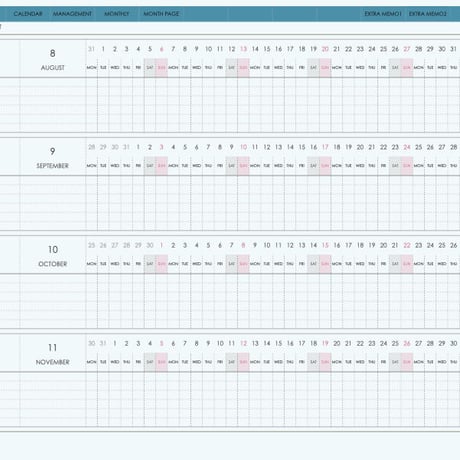
Task: Select greyed 31 before August 1
Action: (91, 49)
